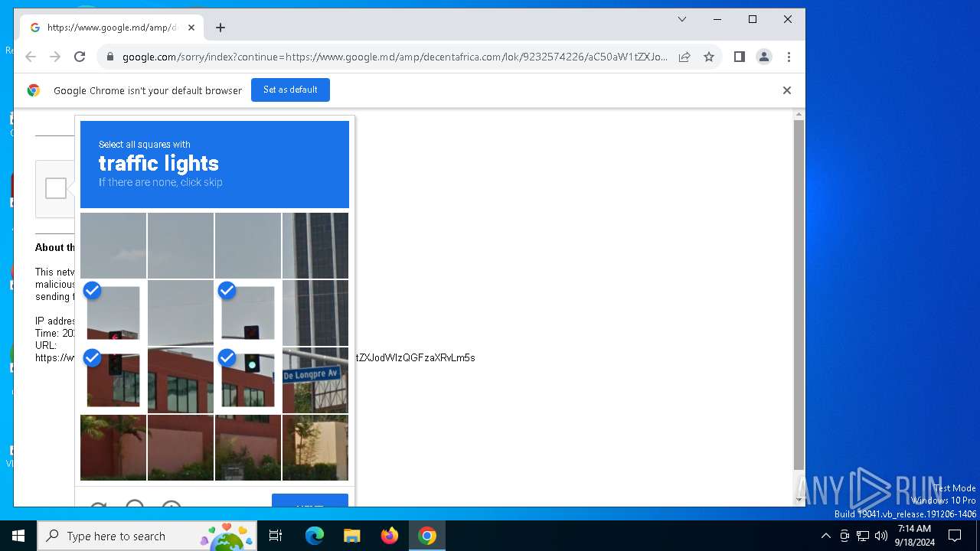Select the top-right glass tower tile
980x551 pixels.
click(315, 246)
